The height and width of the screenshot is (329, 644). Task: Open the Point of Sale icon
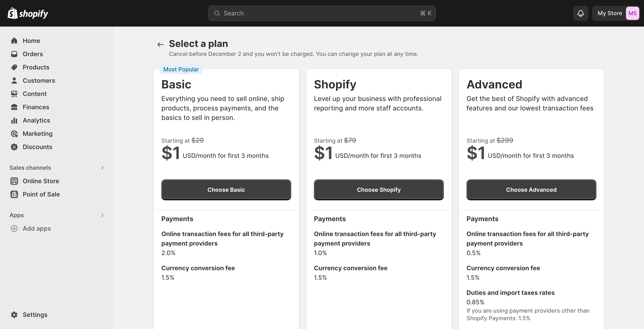pyautogui.click(x=14, y=194)
